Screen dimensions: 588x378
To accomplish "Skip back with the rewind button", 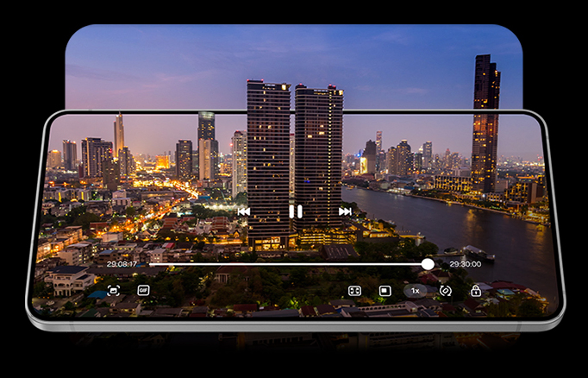I will tap(244, 211).
